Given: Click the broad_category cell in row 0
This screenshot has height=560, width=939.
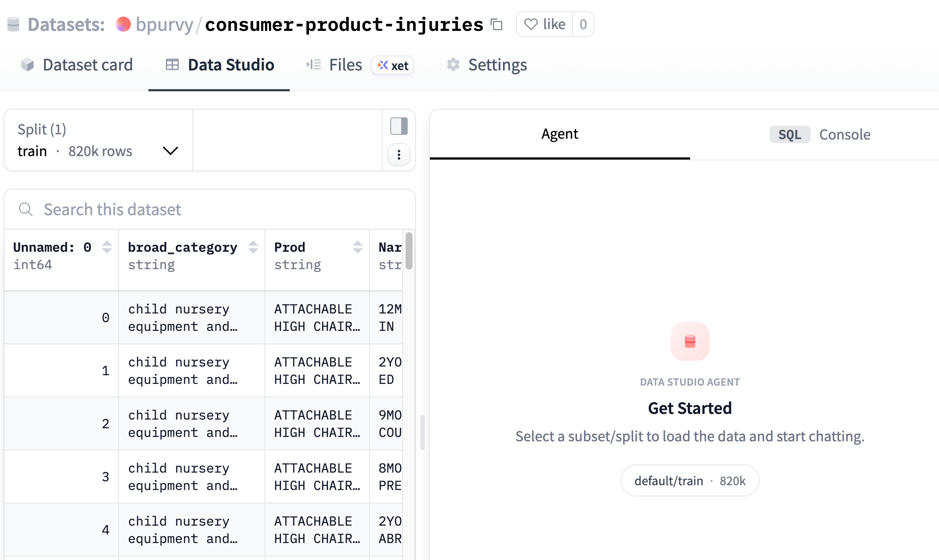Looking at the screenshot, I should (x=192, y=318).
